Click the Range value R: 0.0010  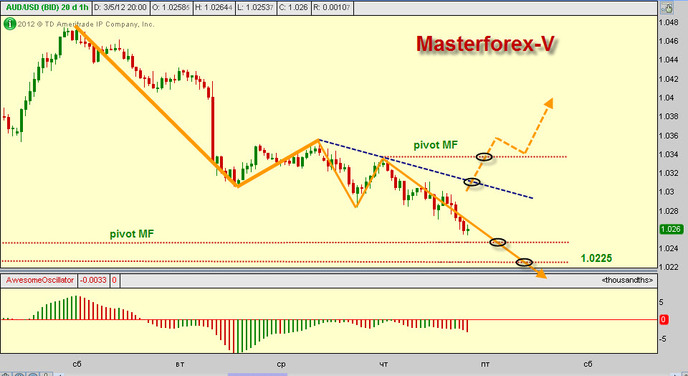point(332,7)
